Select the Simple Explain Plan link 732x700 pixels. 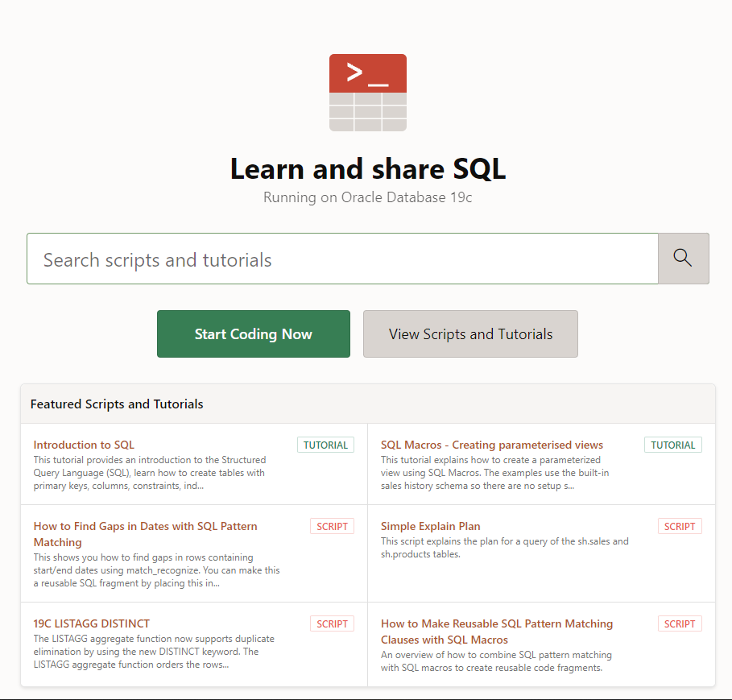click(x=430, y=526)
